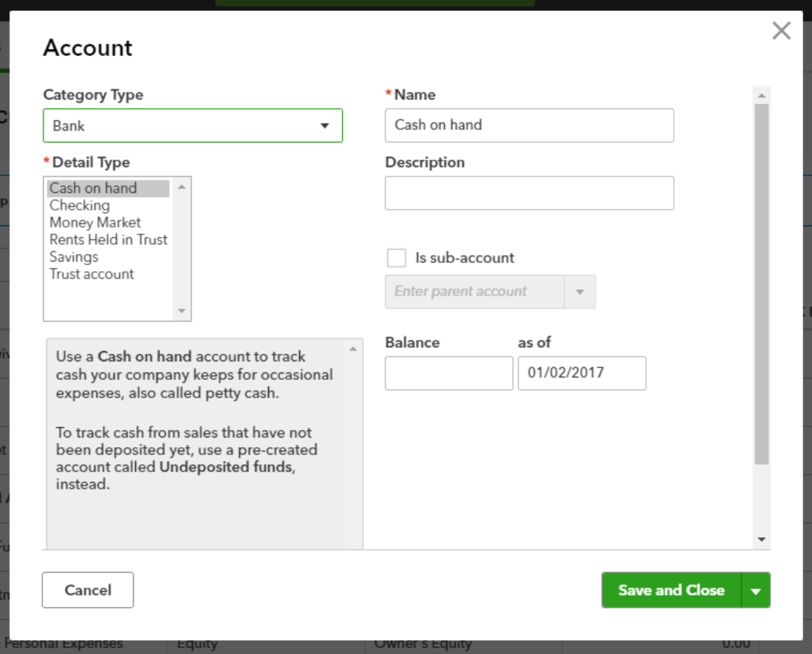Image resolution: width=812 pixels, height=654 pixels.
Task: Select Checking in the Detail Type list
Action: (x=79, y=205)
